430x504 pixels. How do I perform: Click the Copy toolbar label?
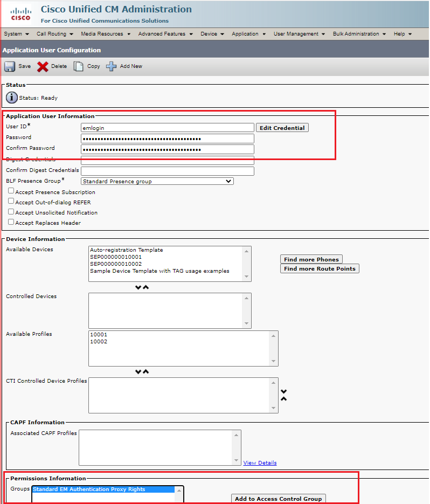coord(94,66)
